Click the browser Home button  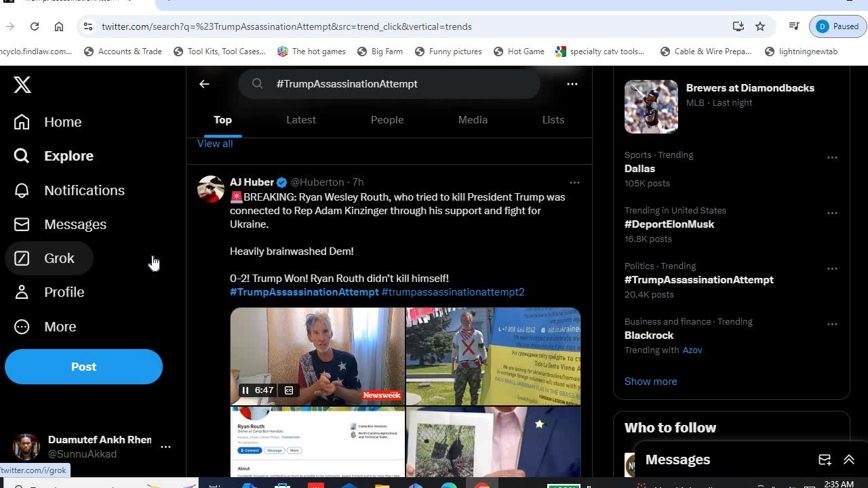pyautogui.click(x=59, y=26)
